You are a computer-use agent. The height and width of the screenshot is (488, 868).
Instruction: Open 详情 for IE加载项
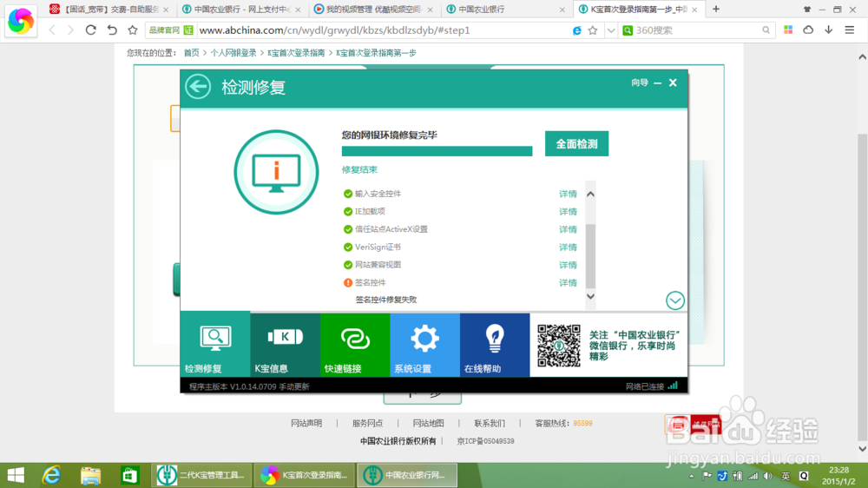point(568,212)
